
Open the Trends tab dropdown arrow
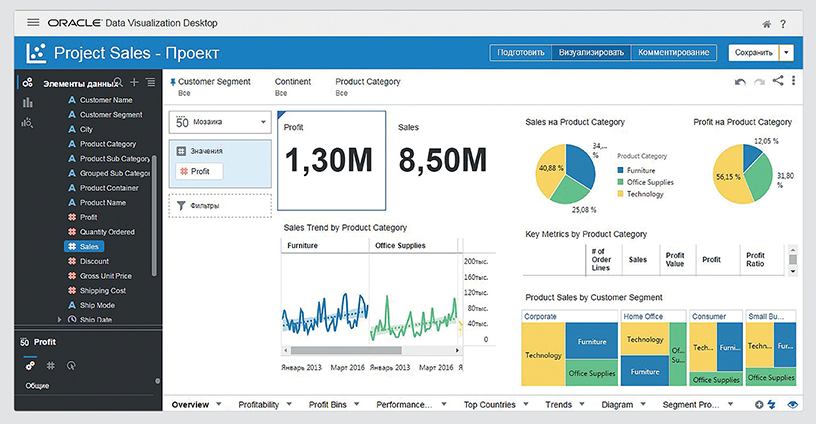tap(582, 404)
